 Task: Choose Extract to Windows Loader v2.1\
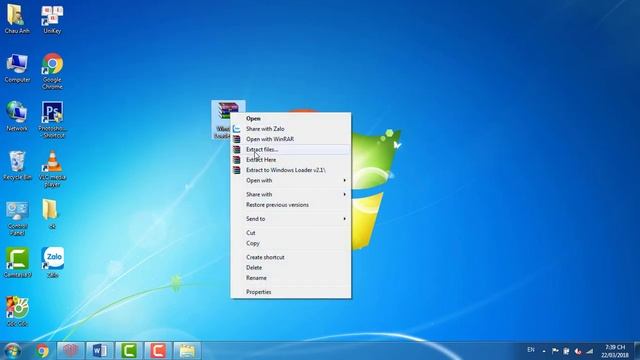click(x=291, y=170)
